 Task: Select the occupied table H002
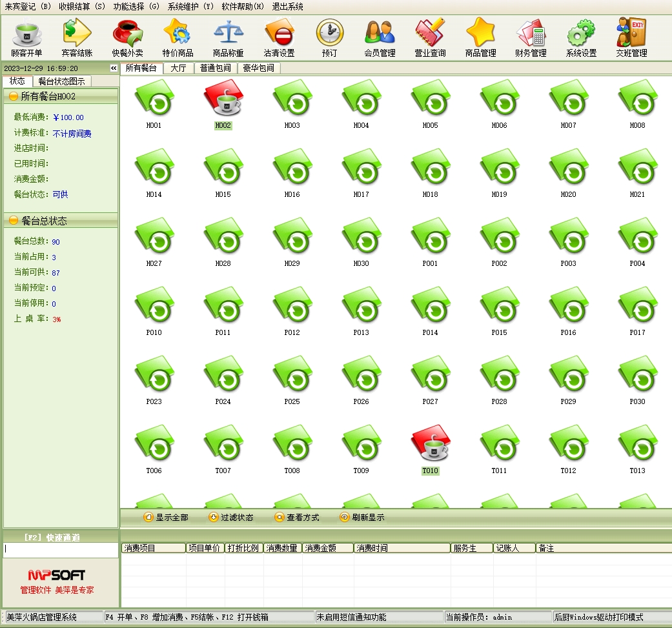[223, 103]
